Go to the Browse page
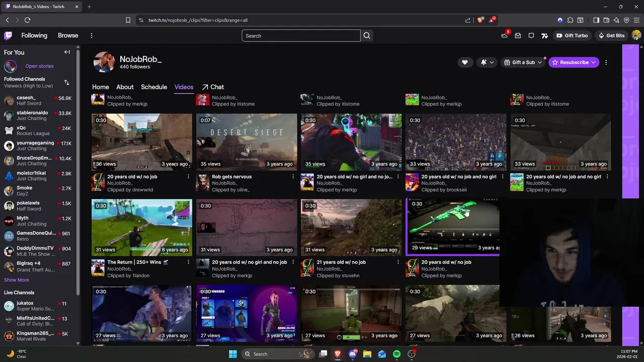The image size is (644, 362). click(68, 36)
